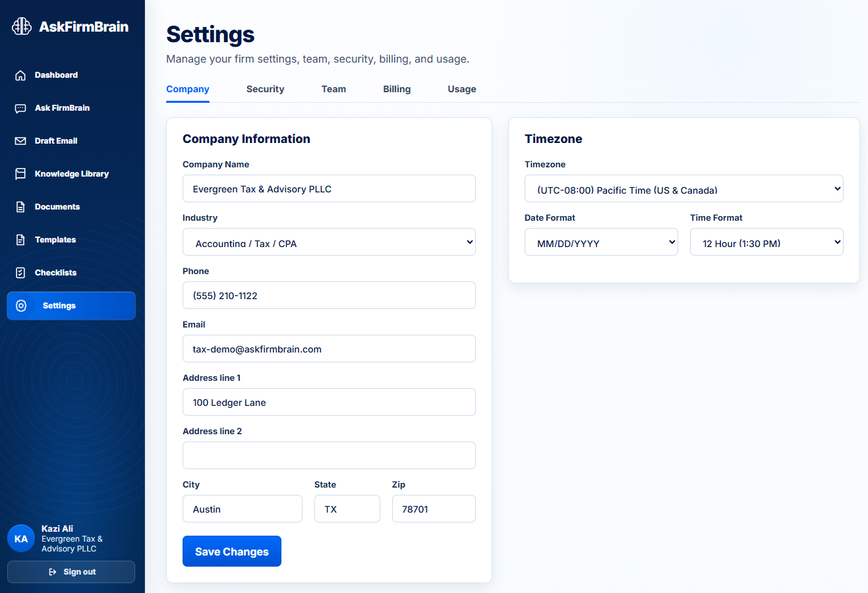
Task: Go to Ask FirmBrain in sidebar
Action: (x=71, y=108)
